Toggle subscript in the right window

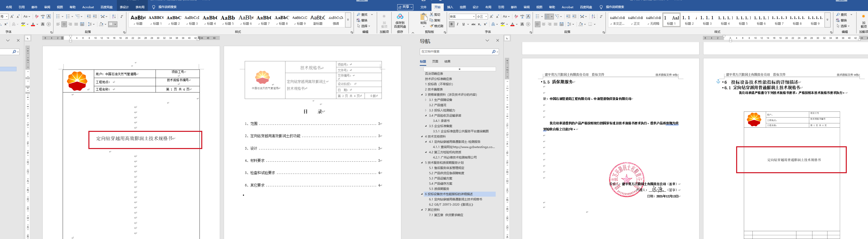point(479,24)
